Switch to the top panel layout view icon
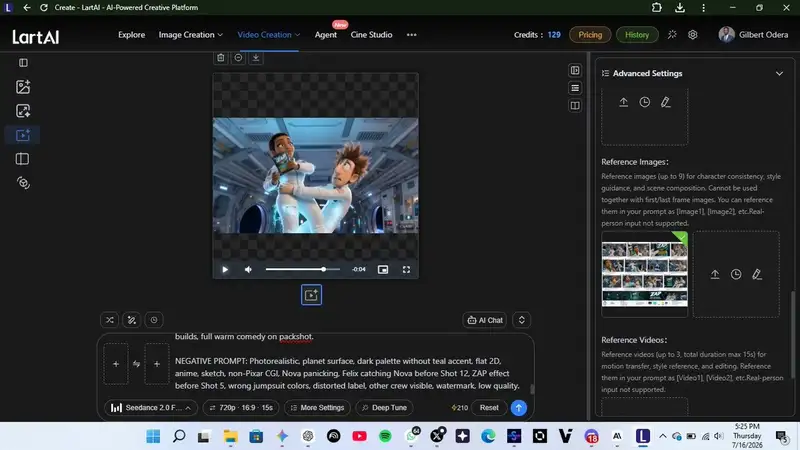Image resolution: width=800 pixels, height=450 pixels. (x=575, y=70)
